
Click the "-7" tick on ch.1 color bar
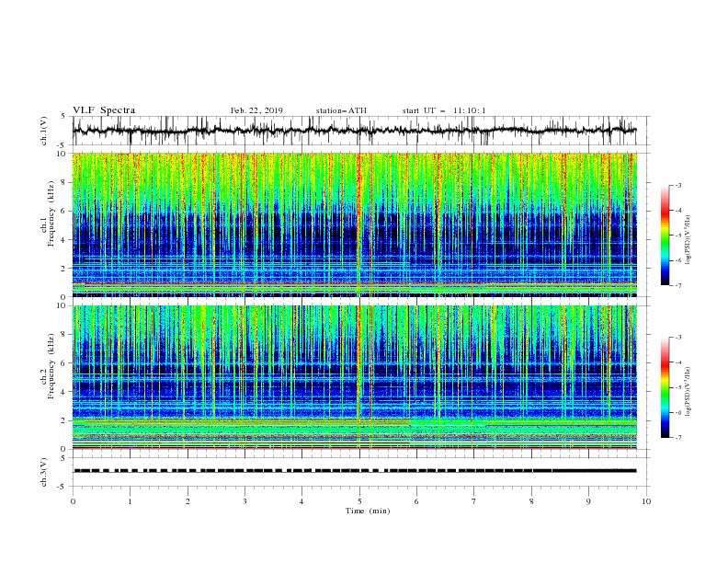[678, 285]
